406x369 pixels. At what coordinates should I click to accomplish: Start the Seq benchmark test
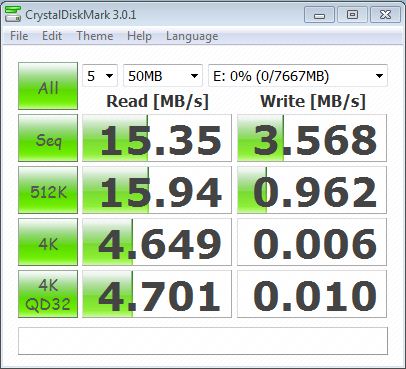point(48,138)
